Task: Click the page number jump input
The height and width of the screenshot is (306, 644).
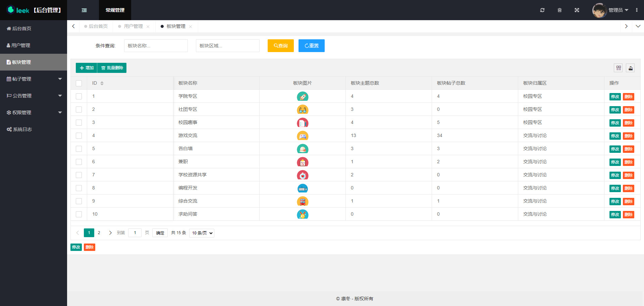Action: (135, 233)
